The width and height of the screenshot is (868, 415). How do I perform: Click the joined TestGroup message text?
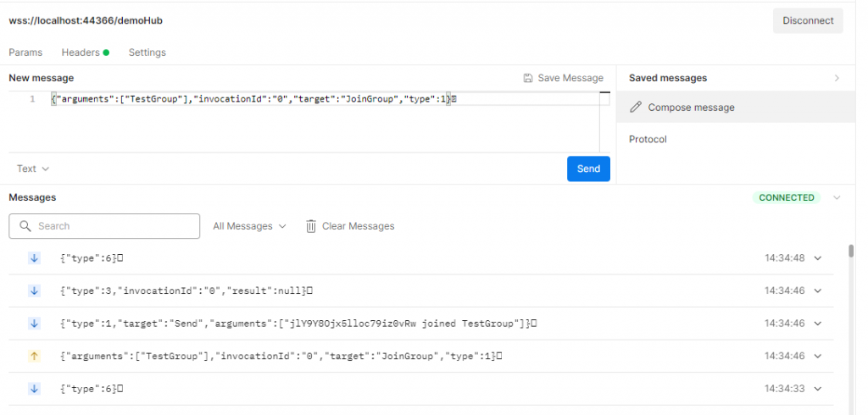[x=299, y=324]
